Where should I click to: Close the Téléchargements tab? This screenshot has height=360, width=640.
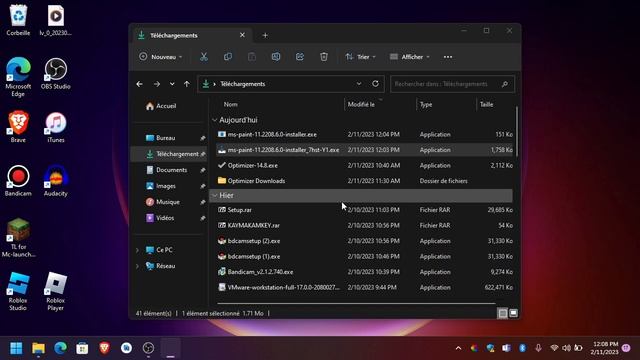(242, 35)
